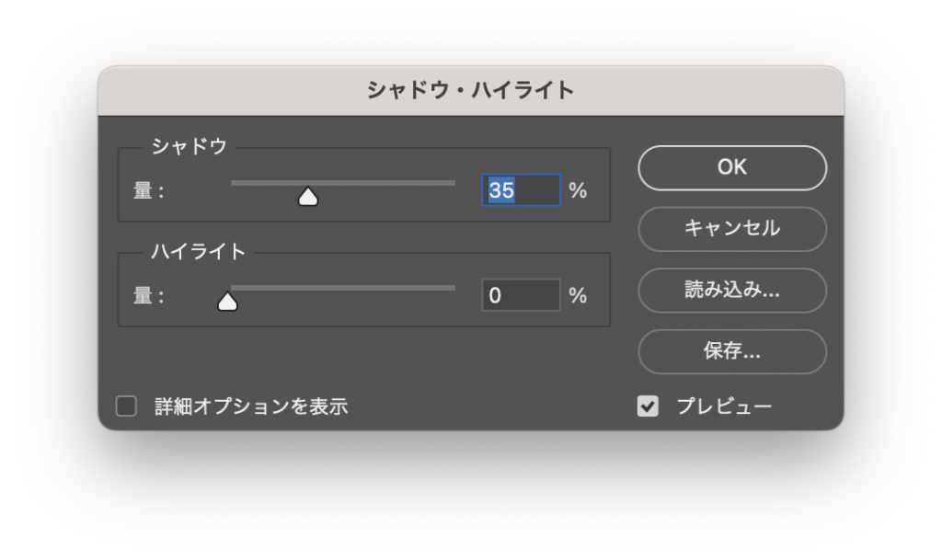This screenshot has width=942, height=560.
Task: Click the 詳細オプションを表示 label text
Action: pos(251,406)
